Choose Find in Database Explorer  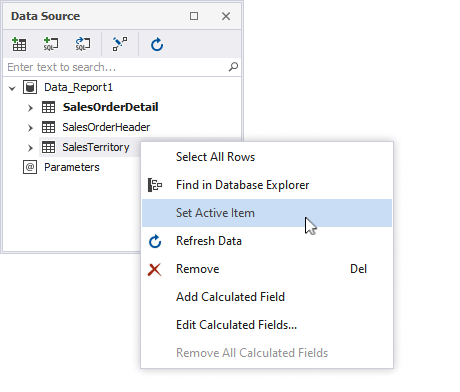tap(267, 185)
